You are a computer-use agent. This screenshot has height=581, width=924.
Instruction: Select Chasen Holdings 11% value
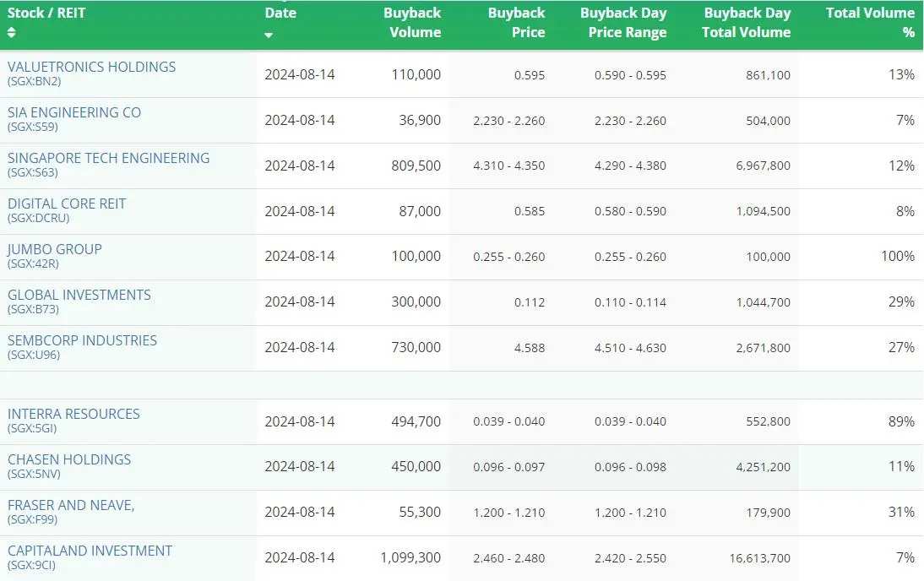[x=901, y=467]
